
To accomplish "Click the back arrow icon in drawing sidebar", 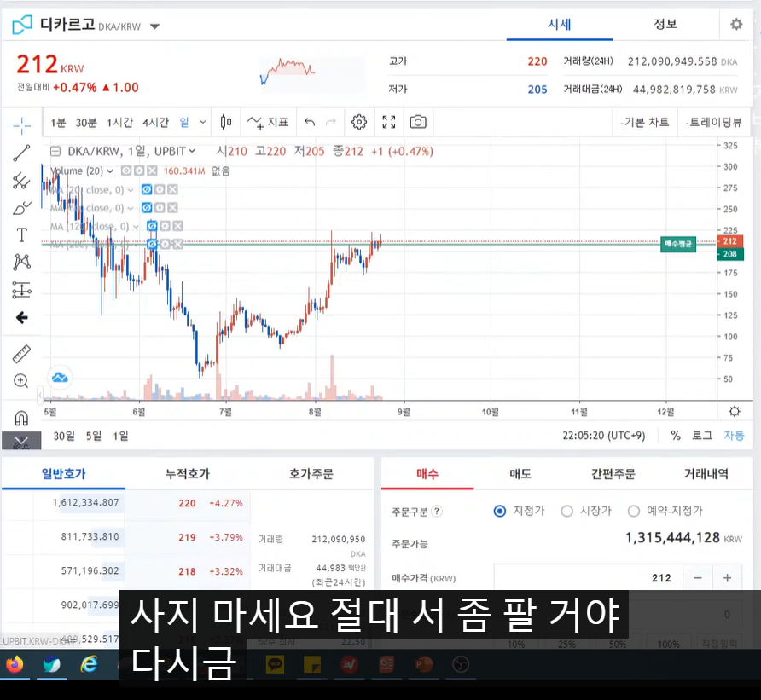I will [21, 318].
